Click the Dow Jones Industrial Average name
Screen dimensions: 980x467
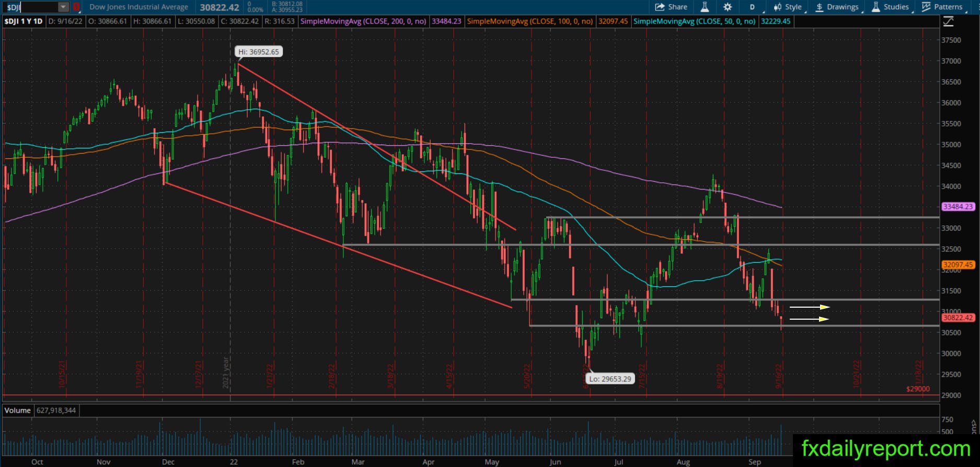[x=139, y=7]
